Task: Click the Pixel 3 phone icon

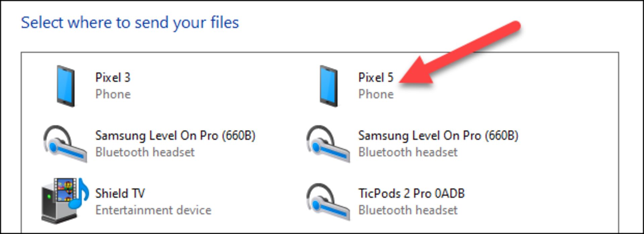Action: (66, 86)
